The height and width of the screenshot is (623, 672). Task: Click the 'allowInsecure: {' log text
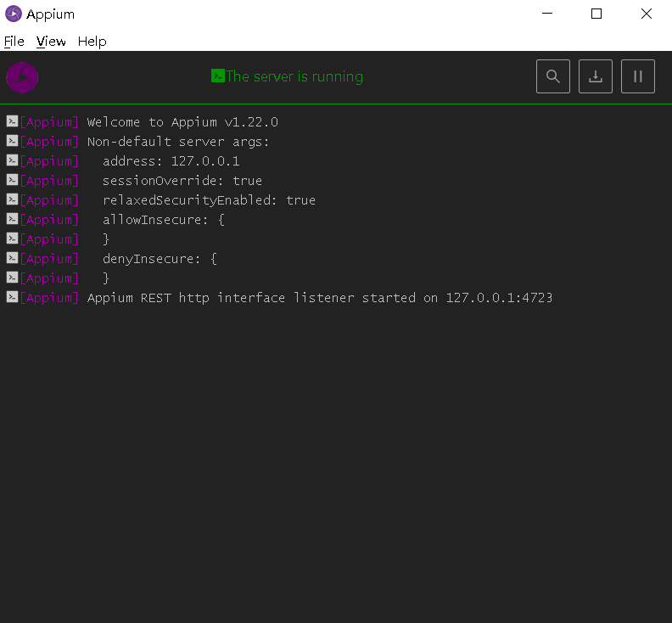click(x=163, y=220)
